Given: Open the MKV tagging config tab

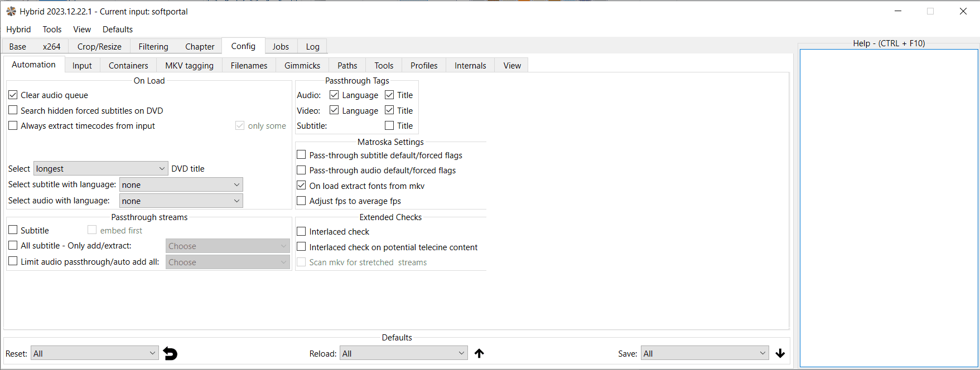Looking at the screenshot, I should [189, 66].
